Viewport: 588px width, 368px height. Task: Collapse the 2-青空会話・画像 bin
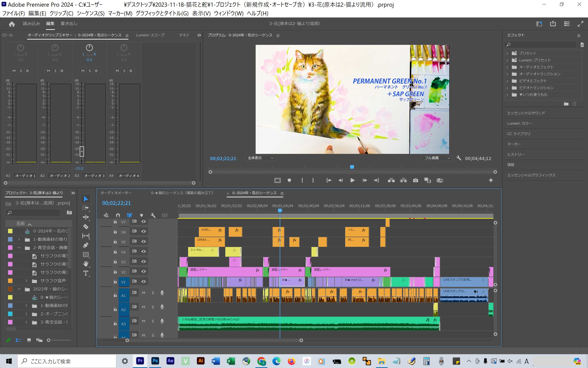pyautogui.click(x=19, y=247)
